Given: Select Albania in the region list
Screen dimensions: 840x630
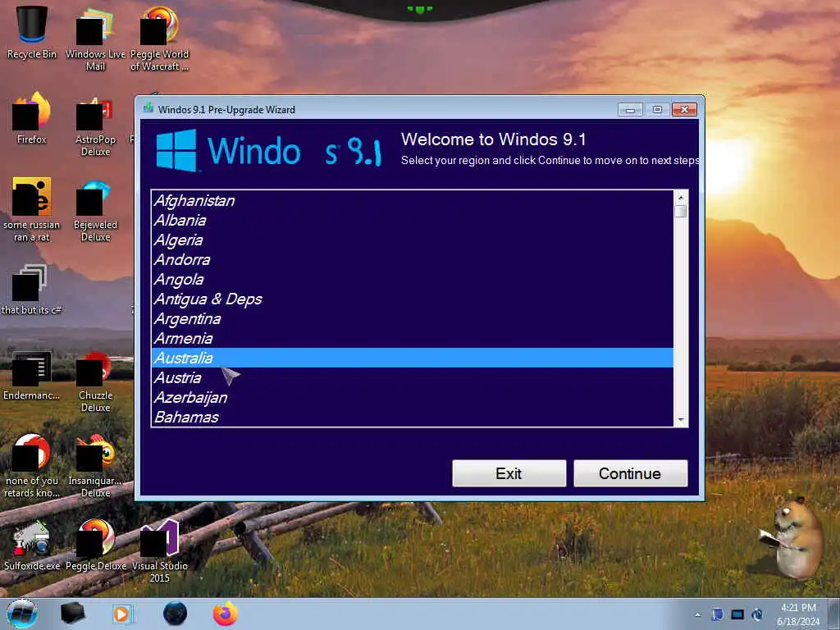Looking at the screenshot, I should pyautogui.click(x=413, y=220).
